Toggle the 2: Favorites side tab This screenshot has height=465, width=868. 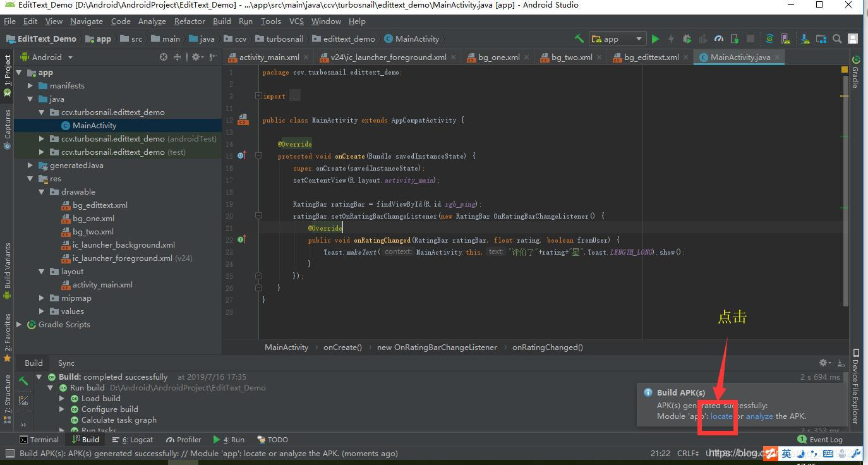pos(8,337)
